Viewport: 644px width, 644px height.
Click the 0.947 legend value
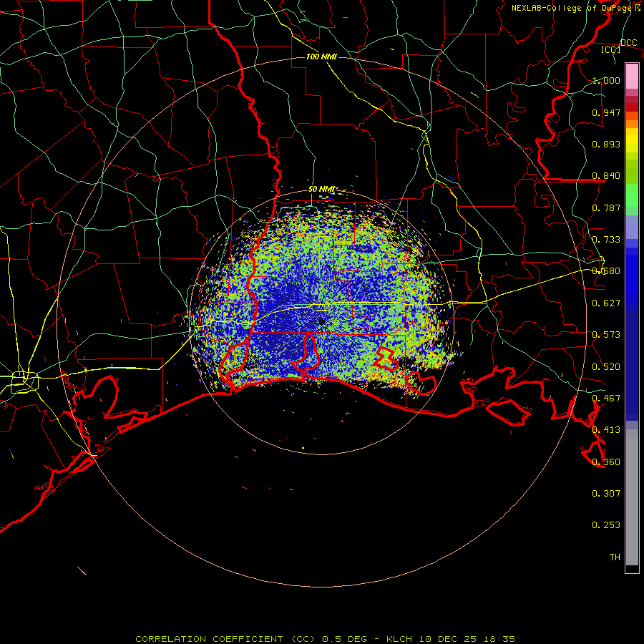pos(606,112)
